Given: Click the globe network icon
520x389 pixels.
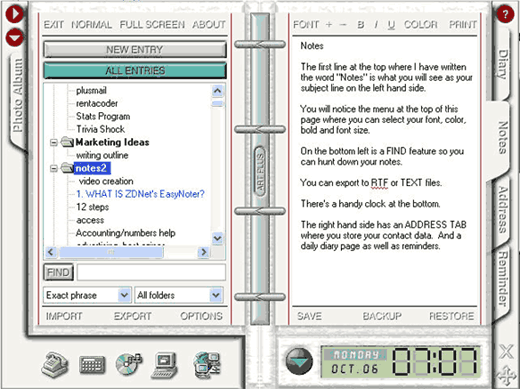Looking at the screenshot, I should click(x=207, y=365).
